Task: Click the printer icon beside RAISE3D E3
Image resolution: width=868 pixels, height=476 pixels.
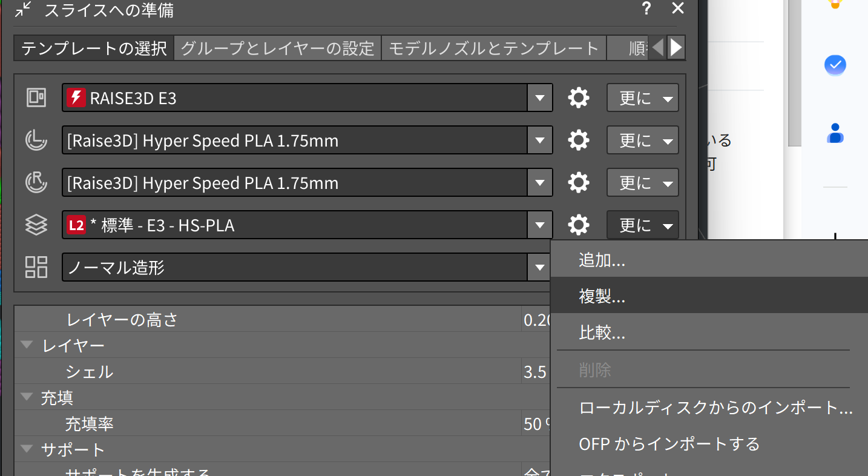Action: [36, 98]
